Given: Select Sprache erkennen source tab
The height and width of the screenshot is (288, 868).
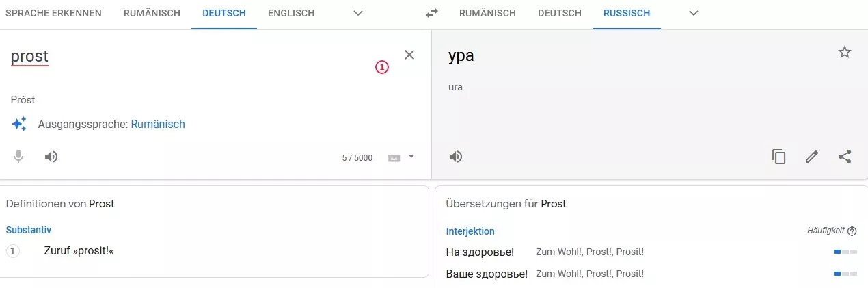Looking at the screenshot, I should [x=53, y=14].
